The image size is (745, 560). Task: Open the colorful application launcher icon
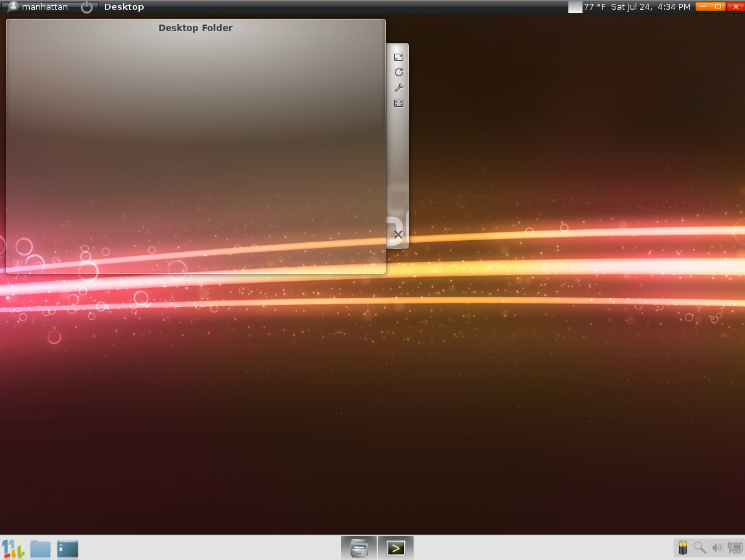(x=13, y=548)
